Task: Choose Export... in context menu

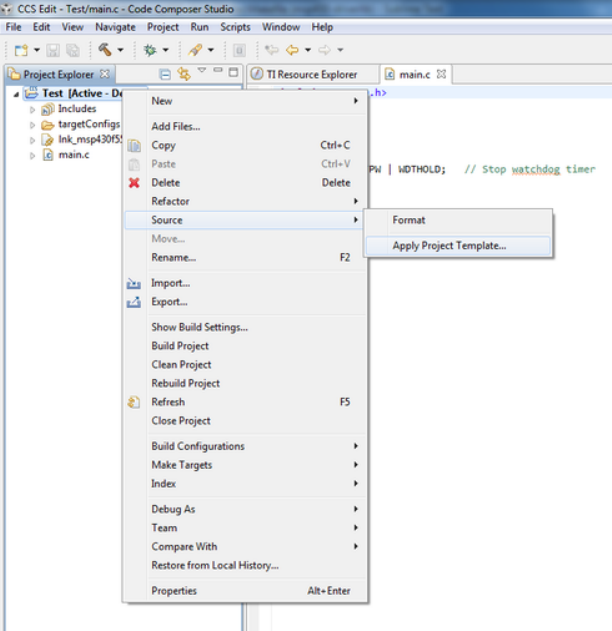Action: pyautogui.click(x=245, y=302)
